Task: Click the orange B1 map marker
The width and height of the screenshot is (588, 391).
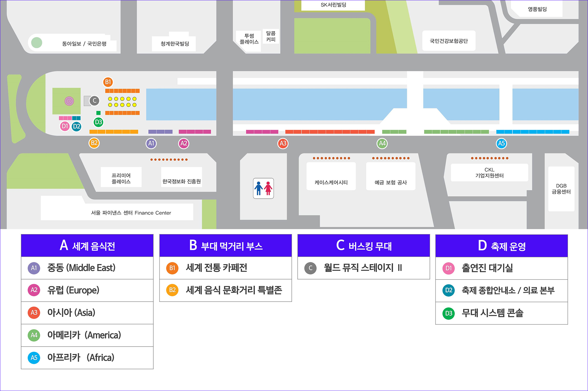Action: point(108,82)
